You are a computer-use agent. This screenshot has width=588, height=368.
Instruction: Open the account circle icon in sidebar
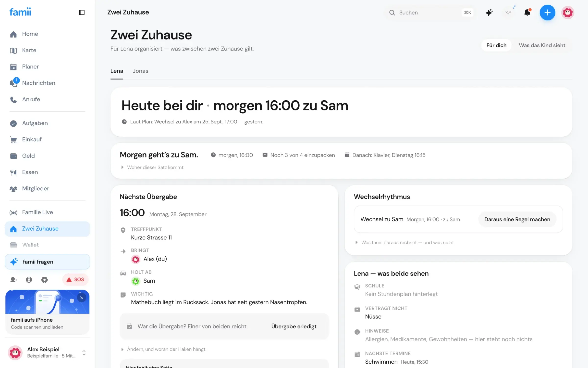(x=29, y=280)
